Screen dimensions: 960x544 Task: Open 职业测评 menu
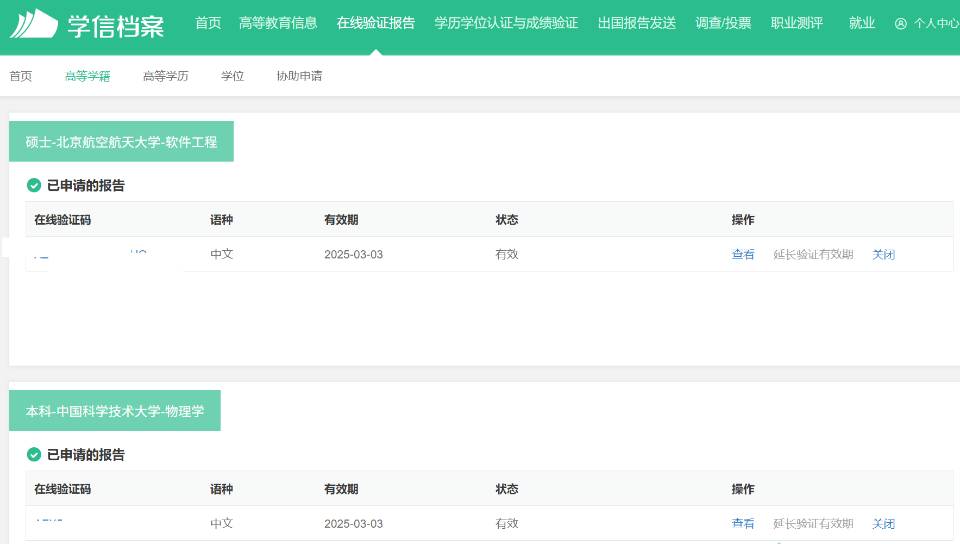(797, 23)
